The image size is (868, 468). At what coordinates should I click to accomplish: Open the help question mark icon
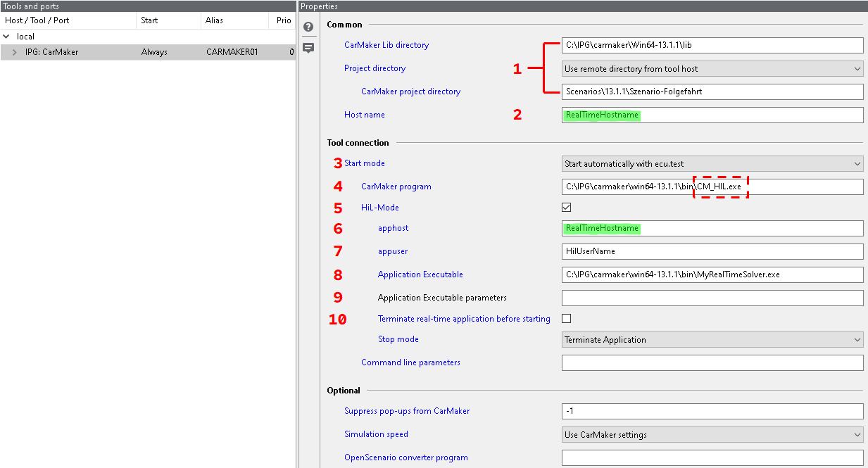tap(308, 27)
